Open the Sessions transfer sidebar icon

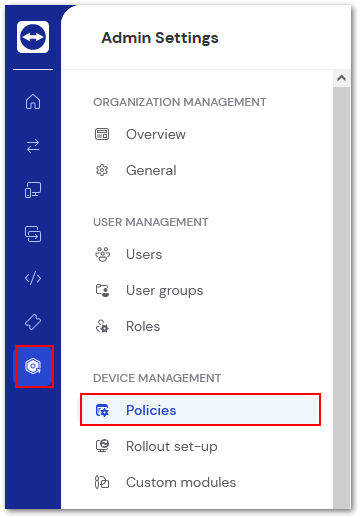pyautogui.click(x=33, y=234)
